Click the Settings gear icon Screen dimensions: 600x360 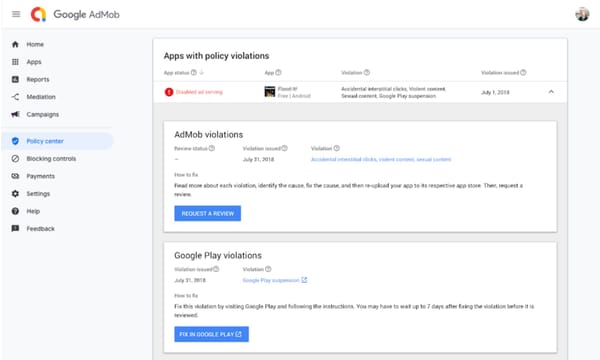point(15,194)
